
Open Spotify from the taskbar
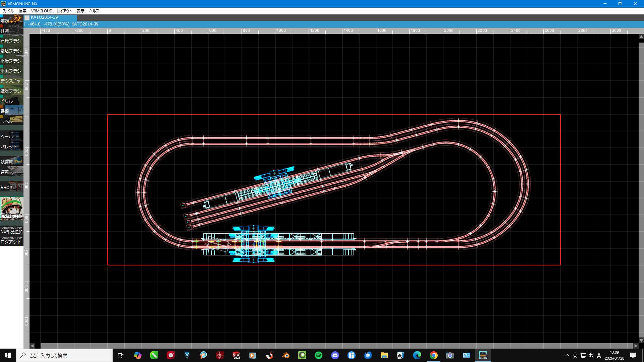tap(318, 355)
